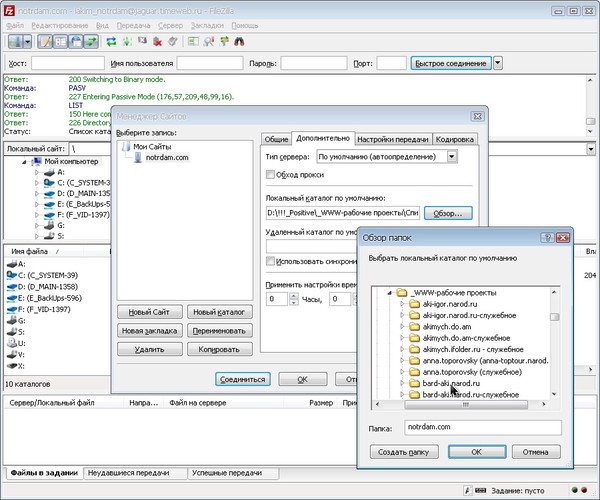The height and width of the screenshot is (500, 600).
Task: Toggle the message log toolbar icon
Action: (45, 41)
